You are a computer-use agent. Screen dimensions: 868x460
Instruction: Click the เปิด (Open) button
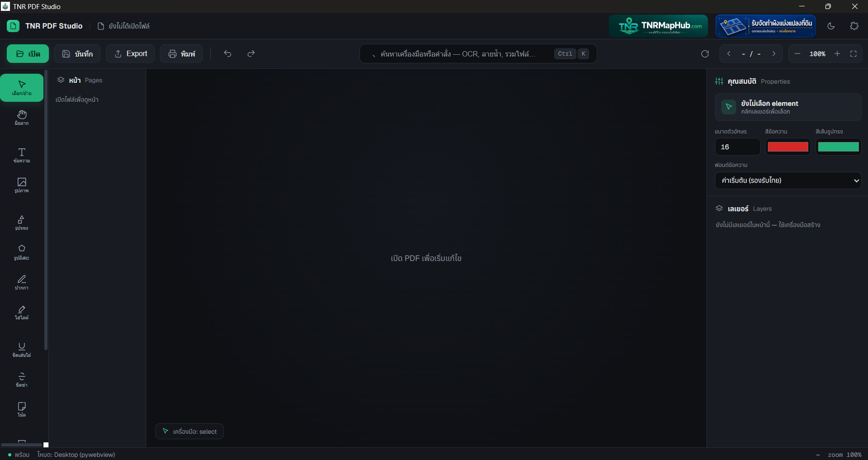click(x=28, y=54)
